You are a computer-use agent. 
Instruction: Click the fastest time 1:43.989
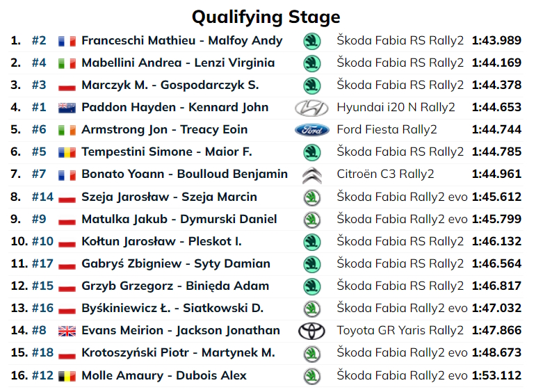pyautogui.click(x=496, y=40)
